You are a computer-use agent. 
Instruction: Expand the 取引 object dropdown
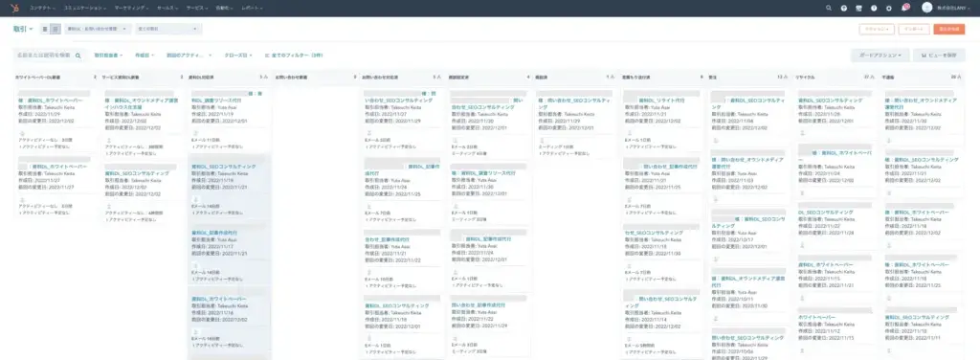23,29
